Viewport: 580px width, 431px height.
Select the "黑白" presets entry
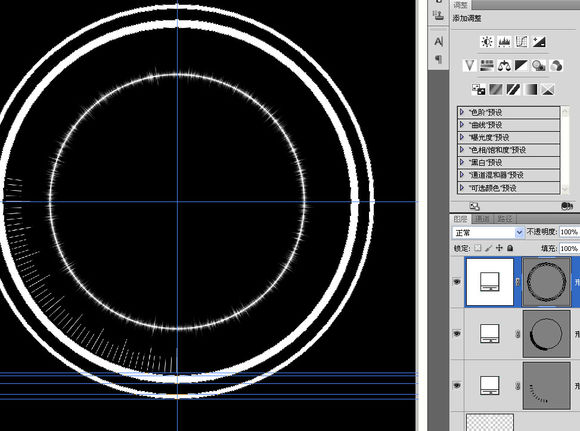[509, 162]
